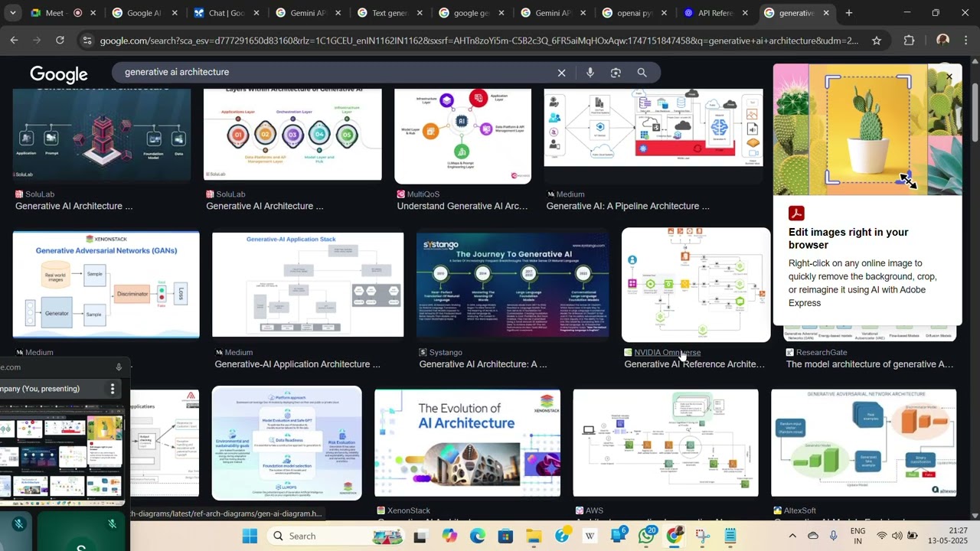Open Understand Generative AI Arc... MultiQoS link
The image size is (980, 551).
462,206
